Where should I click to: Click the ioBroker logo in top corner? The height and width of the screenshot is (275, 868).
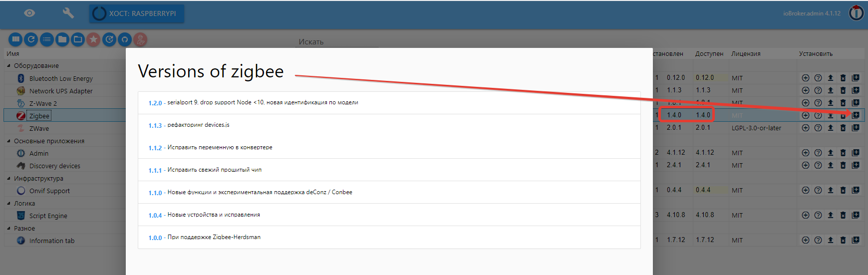pyautogui.click(x=857, y=13)
